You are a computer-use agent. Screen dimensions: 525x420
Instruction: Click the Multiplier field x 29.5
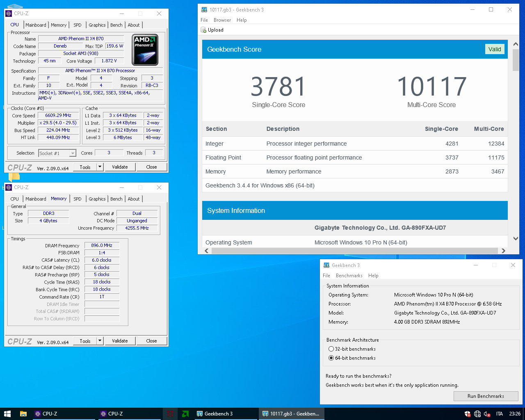point(58,123)
